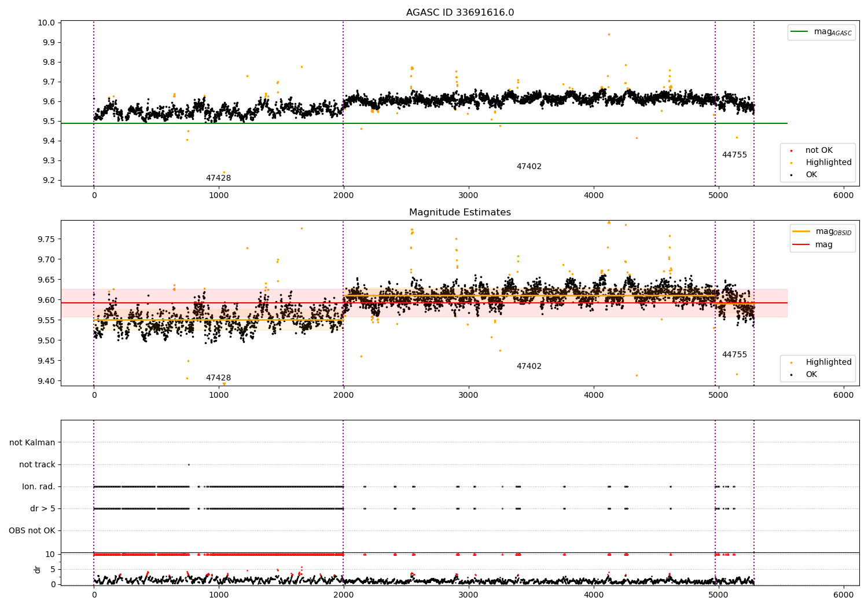This screenshot has width=868, height=608.
Task: Click y-axis tick 10.0 in the top panel
Action: (46, 23)
